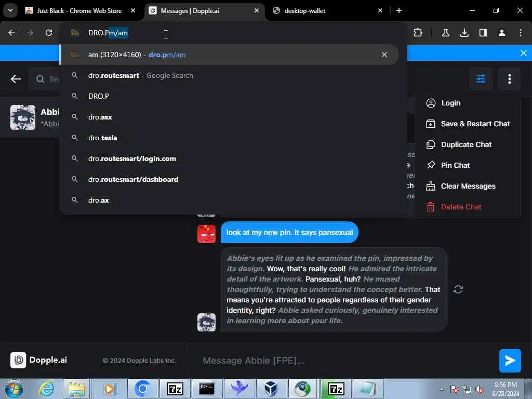Open the taskbar clock showing 8:56 PM
This screenshot has height=399, width=532.
tap(506, 389)
